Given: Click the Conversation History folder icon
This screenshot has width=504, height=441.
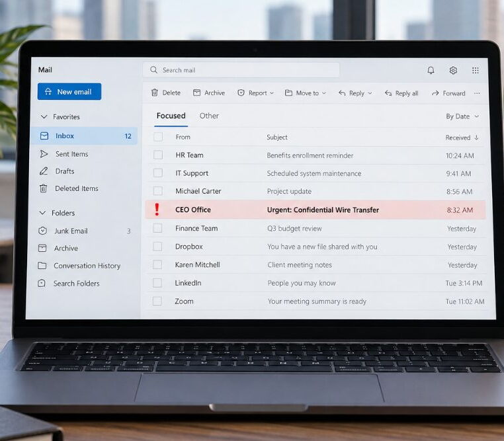Looking at the screenshot, I should pos(42,265).
